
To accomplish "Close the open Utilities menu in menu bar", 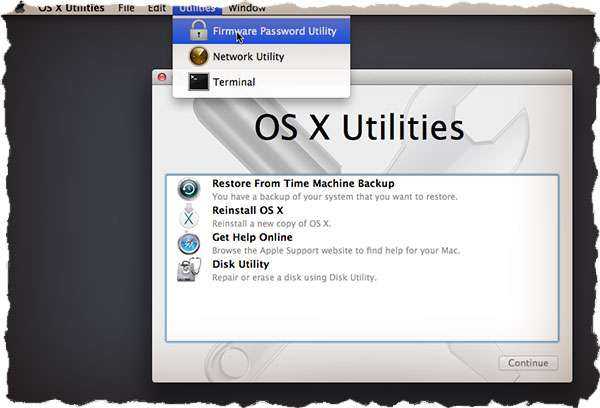I will point(197,8).
